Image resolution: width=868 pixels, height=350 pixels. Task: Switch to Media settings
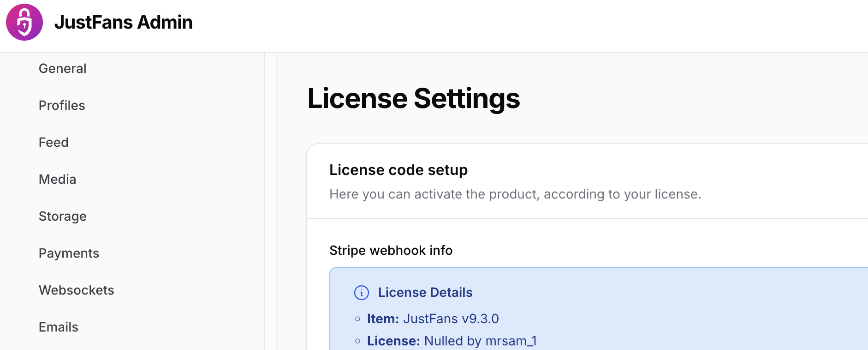click(x=57, y=179)
